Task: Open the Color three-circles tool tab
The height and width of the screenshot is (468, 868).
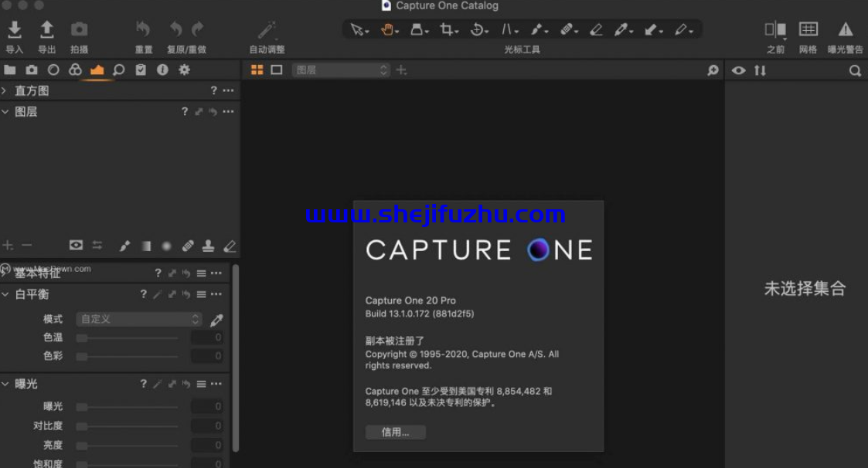Action: click(75, 70)
